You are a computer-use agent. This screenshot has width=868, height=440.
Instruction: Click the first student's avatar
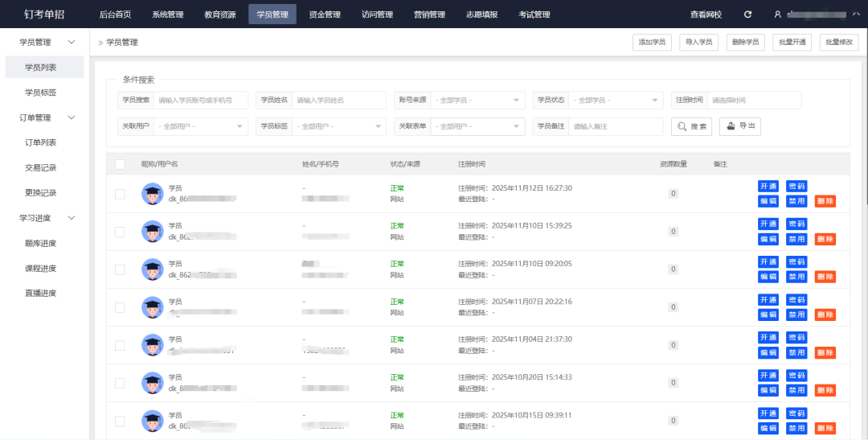point(152,194)
